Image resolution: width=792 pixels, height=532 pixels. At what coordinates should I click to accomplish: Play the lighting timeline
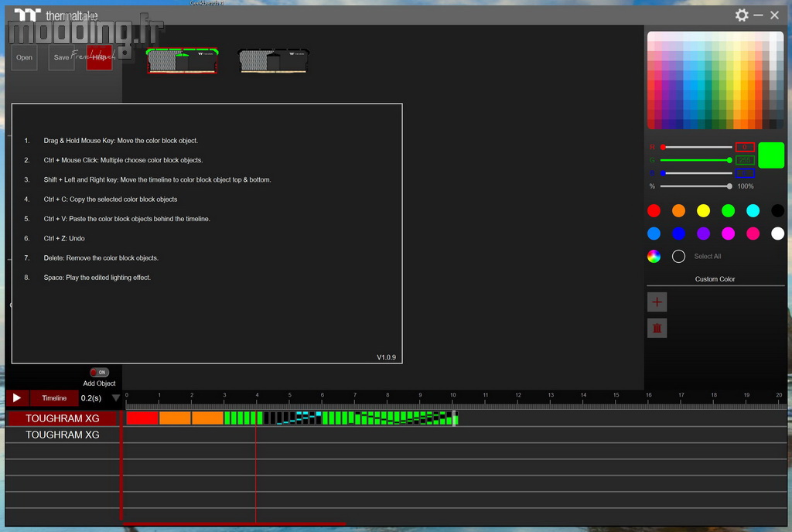point(17,397)
